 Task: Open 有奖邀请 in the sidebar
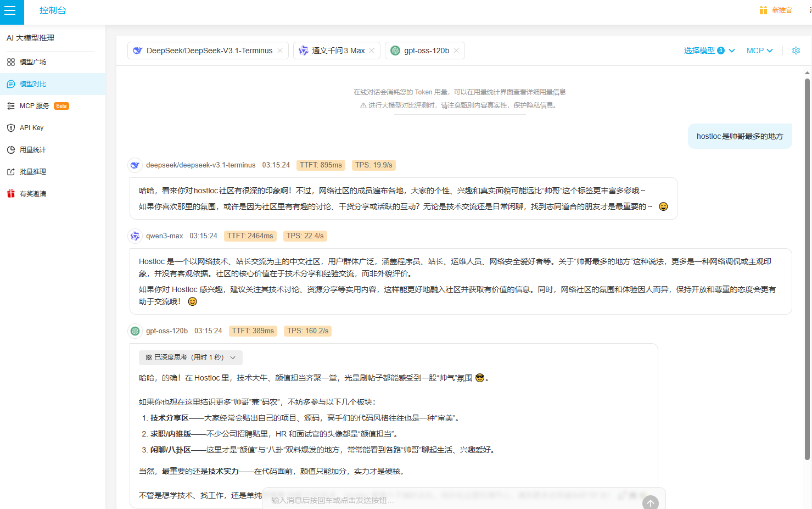click(x=33, y=194)
